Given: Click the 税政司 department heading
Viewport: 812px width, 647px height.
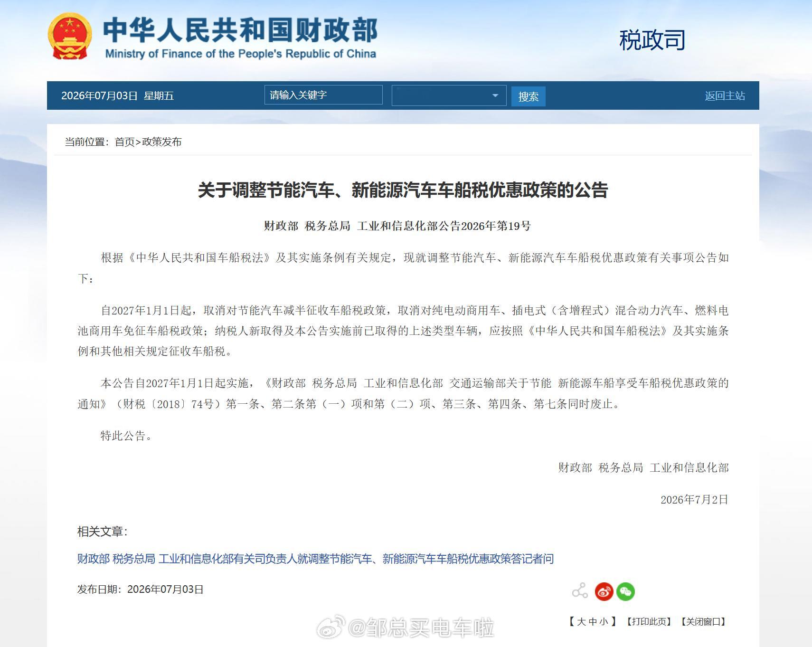Looking at the screenshot, I should [x=652, y=40].
